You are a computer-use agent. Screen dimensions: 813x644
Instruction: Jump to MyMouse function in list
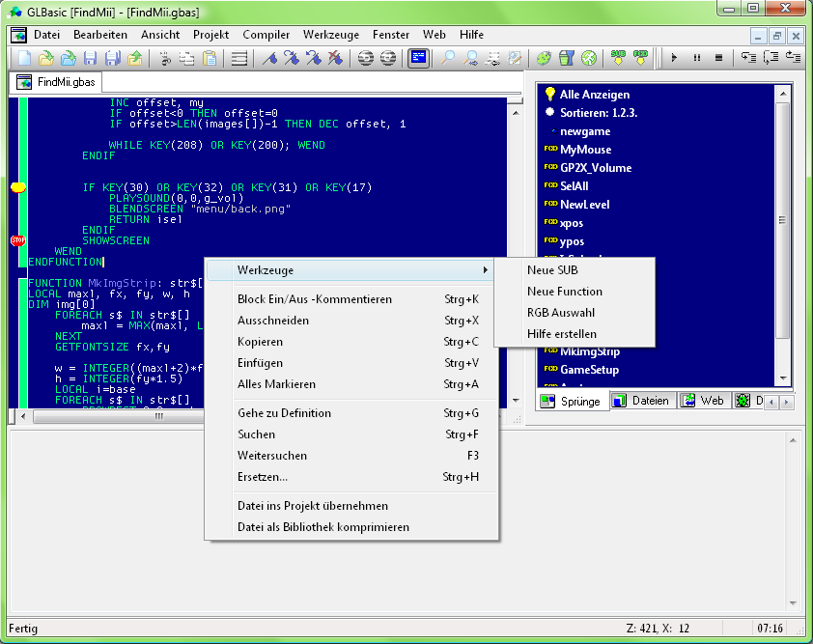pos(585,150)
